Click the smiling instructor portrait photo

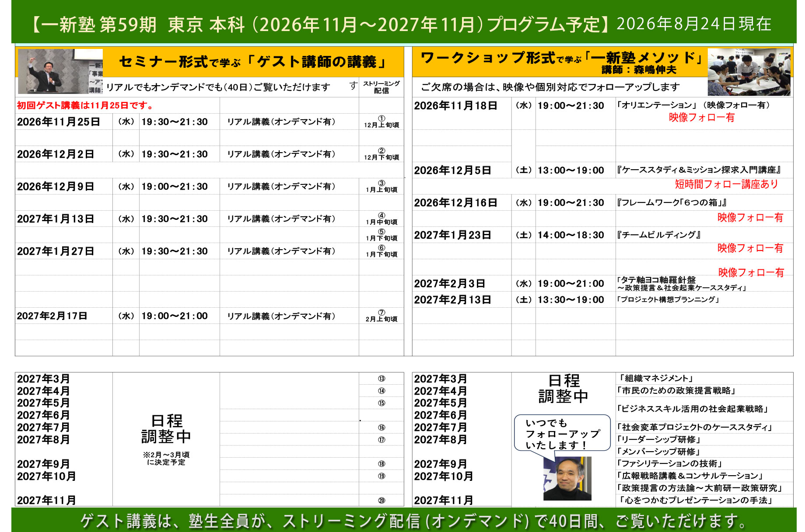tap(567, 479)
